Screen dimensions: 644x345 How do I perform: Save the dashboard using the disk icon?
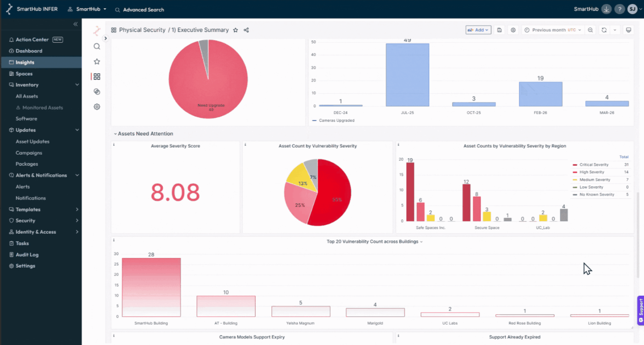[x=500, y=30]
